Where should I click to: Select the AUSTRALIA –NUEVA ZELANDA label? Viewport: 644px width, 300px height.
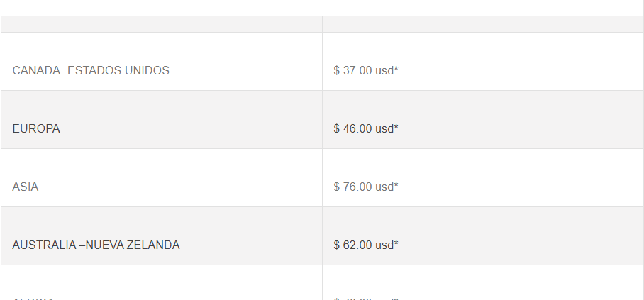[x=96, y=245]
